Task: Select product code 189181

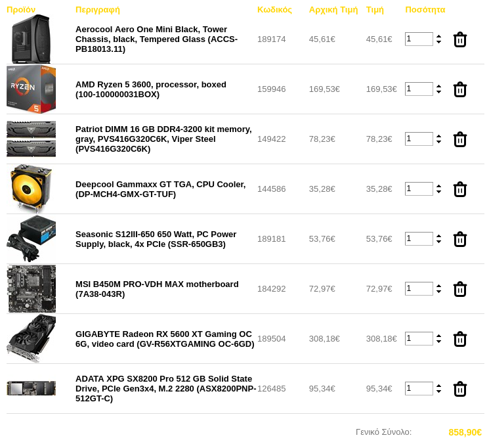Action: point(271,239)
